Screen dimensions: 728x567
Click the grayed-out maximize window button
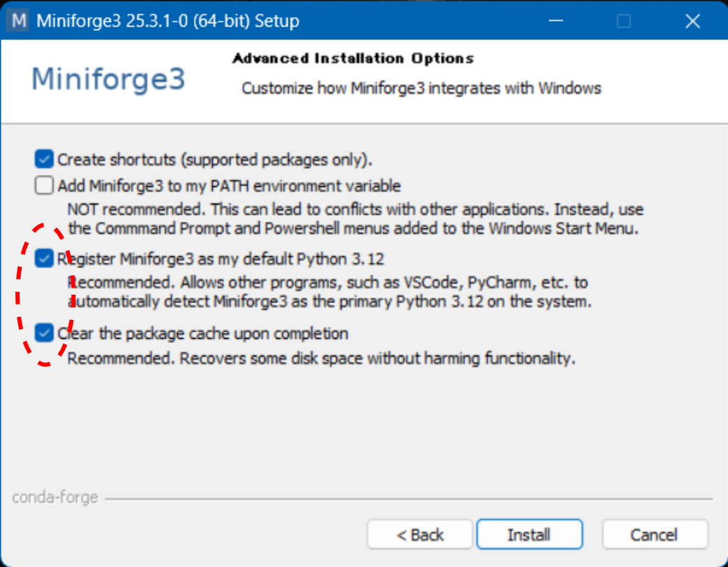coord(624,21)
